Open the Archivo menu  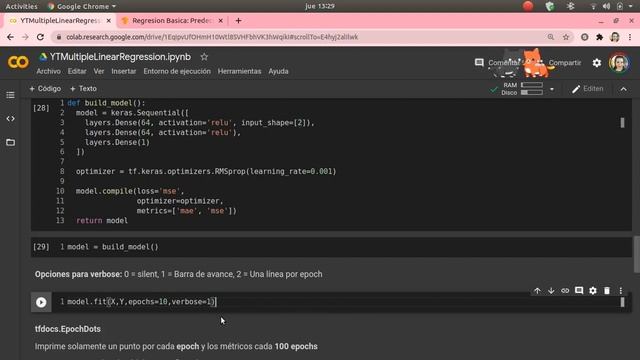coord(48,71)
